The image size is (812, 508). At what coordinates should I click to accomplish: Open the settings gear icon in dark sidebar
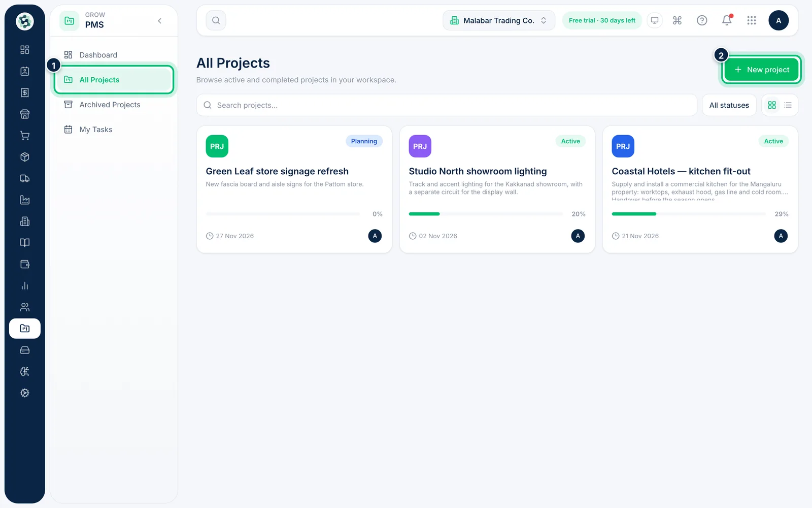24,393
